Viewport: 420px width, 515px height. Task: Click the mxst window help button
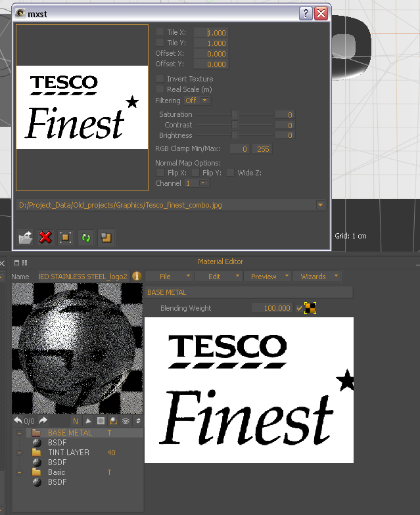click(x=306, y=13)
